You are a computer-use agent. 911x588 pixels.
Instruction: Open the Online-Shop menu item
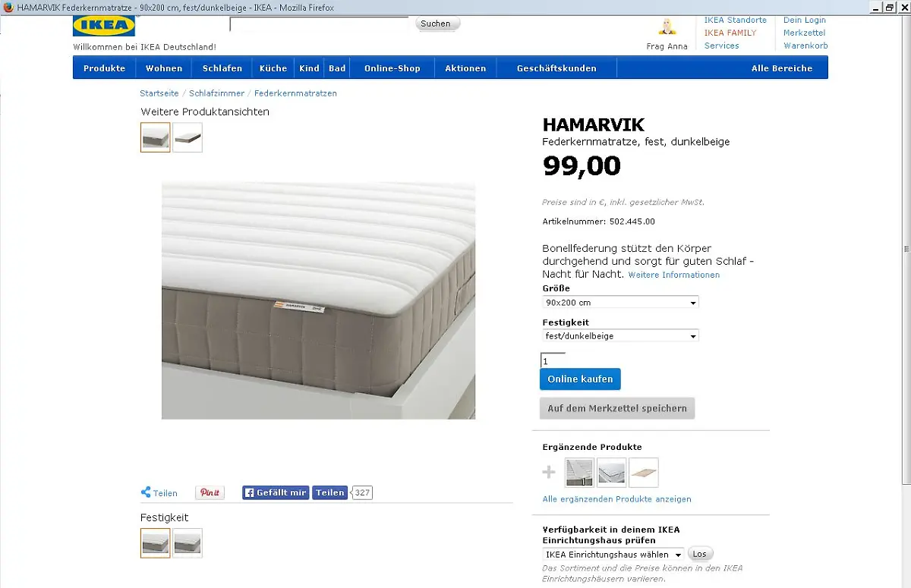pyautogui.click(x=392, y=68)
